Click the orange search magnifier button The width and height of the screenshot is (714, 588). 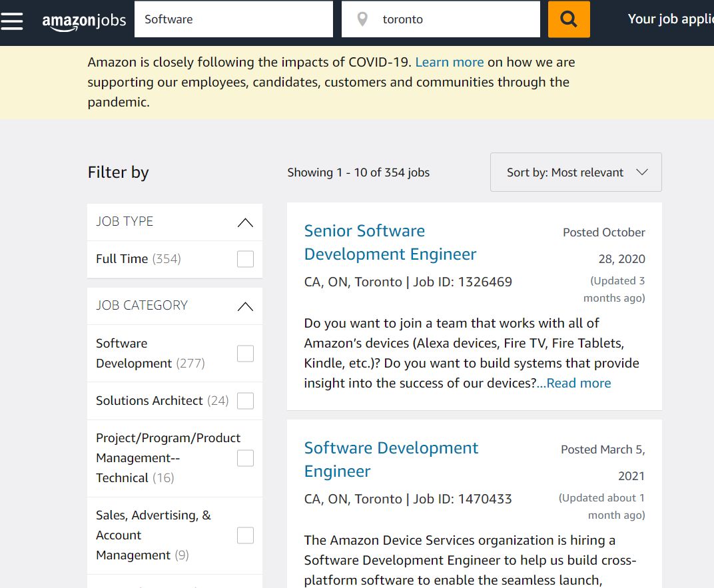[x=569, y=19]
